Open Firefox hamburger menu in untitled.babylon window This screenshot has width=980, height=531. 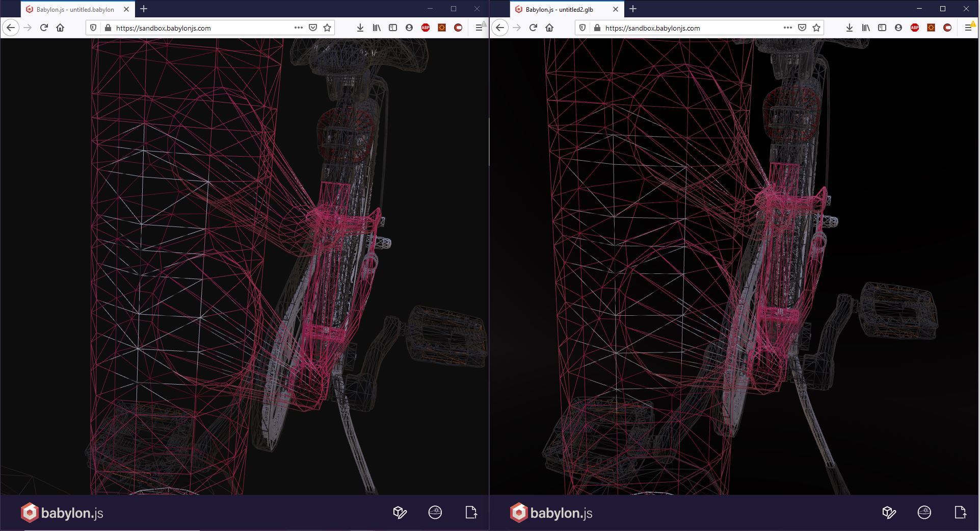tap(479, 28)
